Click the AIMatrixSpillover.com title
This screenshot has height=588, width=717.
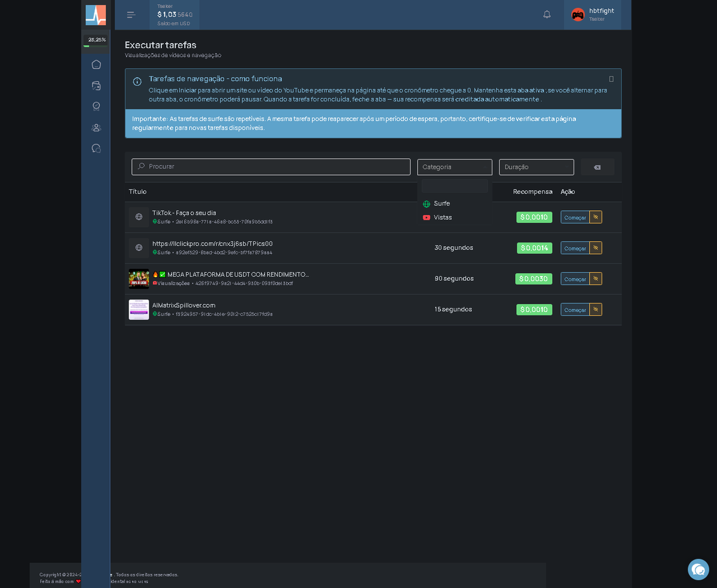tap(183, 305)
